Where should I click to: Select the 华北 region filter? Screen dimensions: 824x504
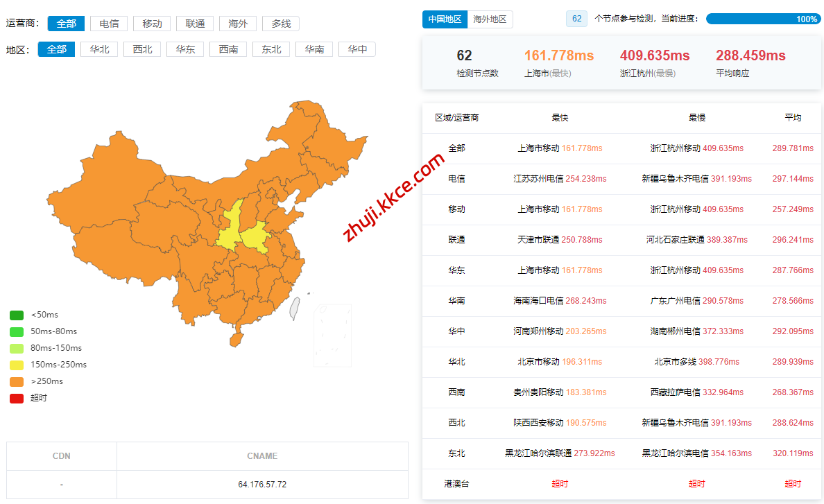point(99,49)
